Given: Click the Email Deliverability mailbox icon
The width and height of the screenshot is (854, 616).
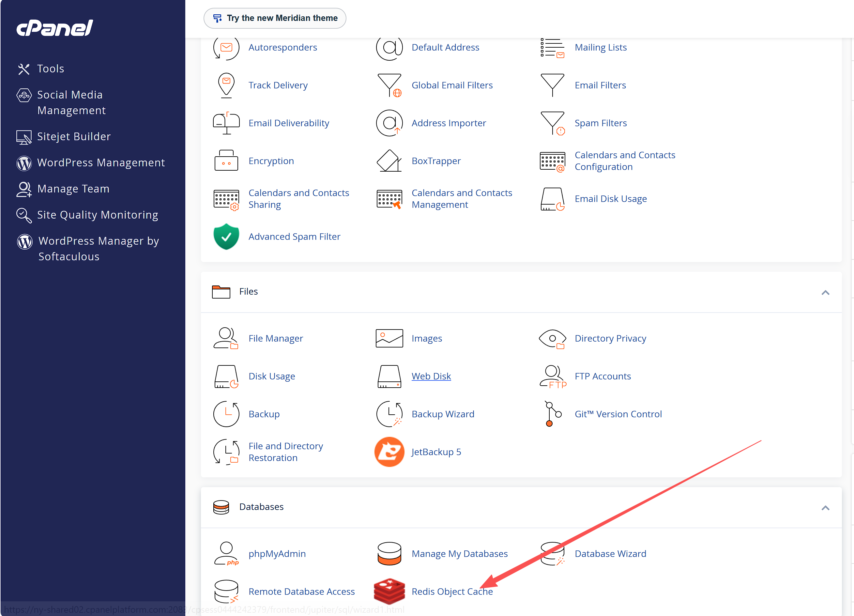Looking at the screenshot, I should [226, 123].
